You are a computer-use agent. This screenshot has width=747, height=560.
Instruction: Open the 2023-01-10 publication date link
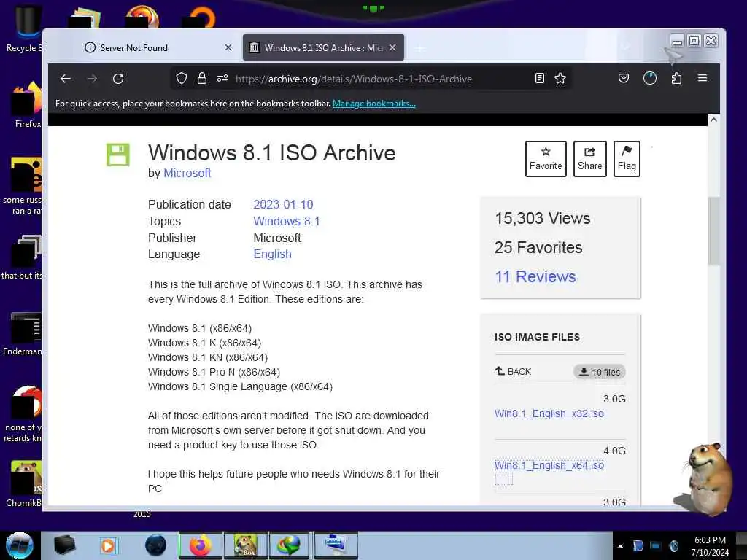tap(283, 204)
